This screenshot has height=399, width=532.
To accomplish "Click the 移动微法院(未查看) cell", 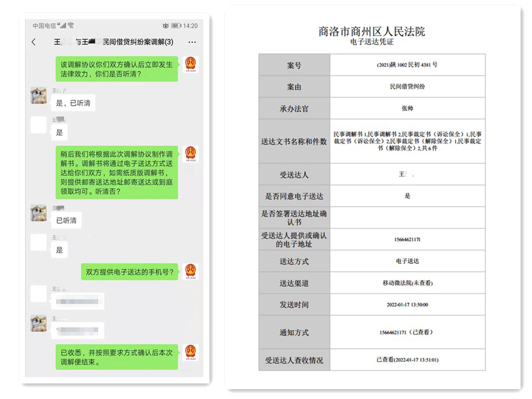I will 408,283.
